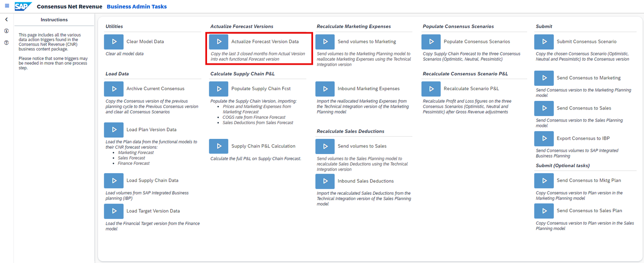644x263 pixels.
Task: Select the 'Marketing Forecast' bullet under Load Plan
Action: coord(136,153)
